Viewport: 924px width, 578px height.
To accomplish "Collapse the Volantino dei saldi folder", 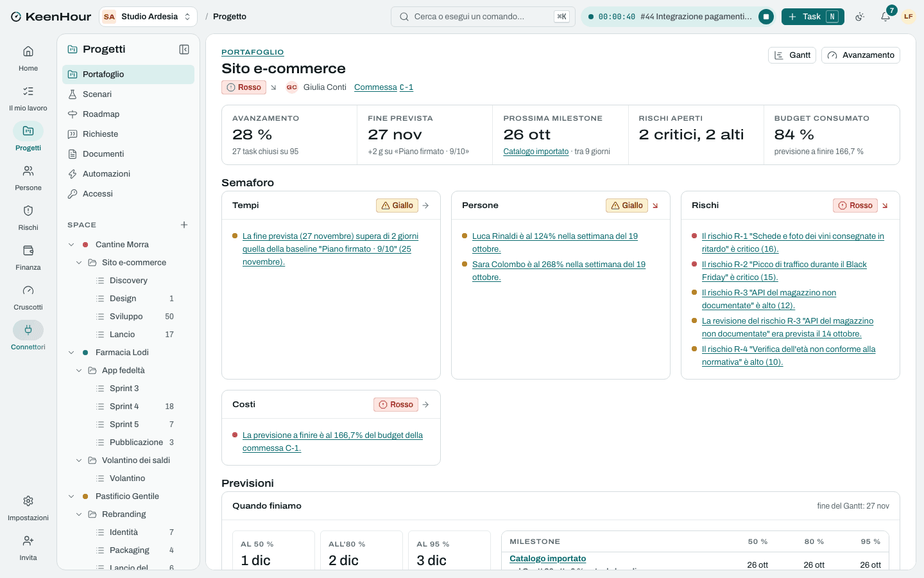I will coord(79,460).
